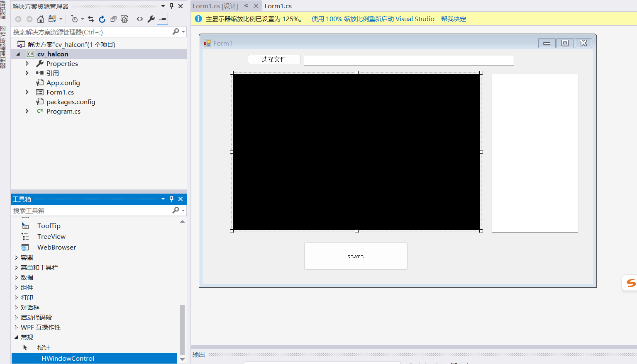
Task: Pin the Solution Explorer panel
Action: tap(171, 6)
